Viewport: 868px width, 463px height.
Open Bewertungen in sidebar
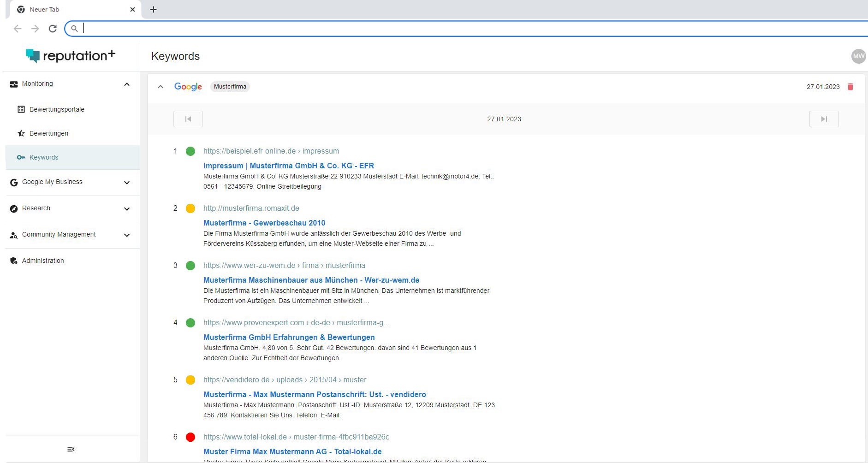pyautogui.click(x=49, y=133)
